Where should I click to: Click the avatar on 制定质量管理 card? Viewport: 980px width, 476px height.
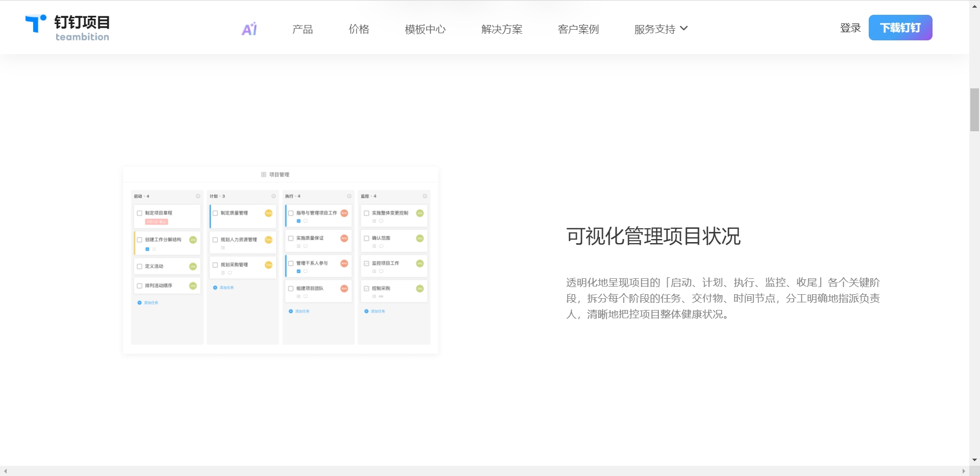(268, 213)
